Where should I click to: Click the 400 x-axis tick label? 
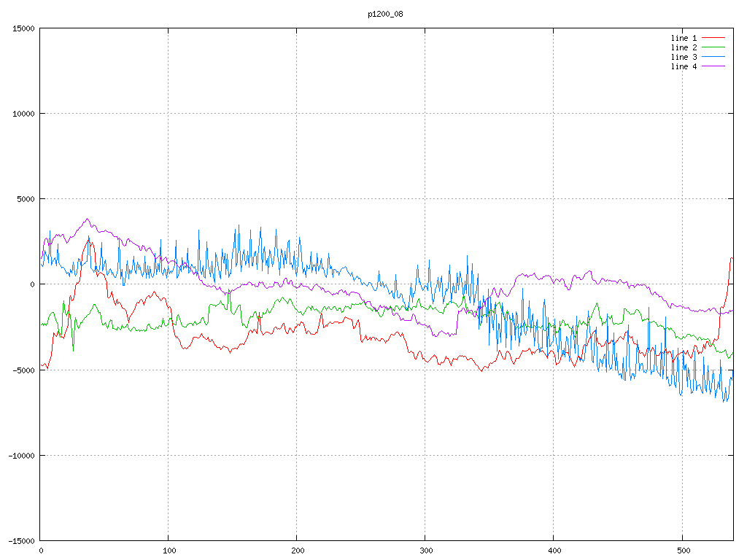pos(554,551)
